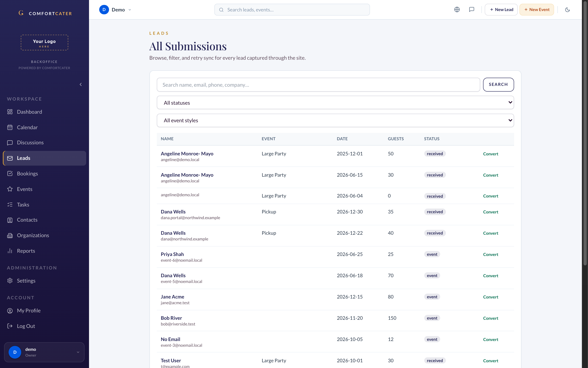Click the New Event button

click(537, 9)
